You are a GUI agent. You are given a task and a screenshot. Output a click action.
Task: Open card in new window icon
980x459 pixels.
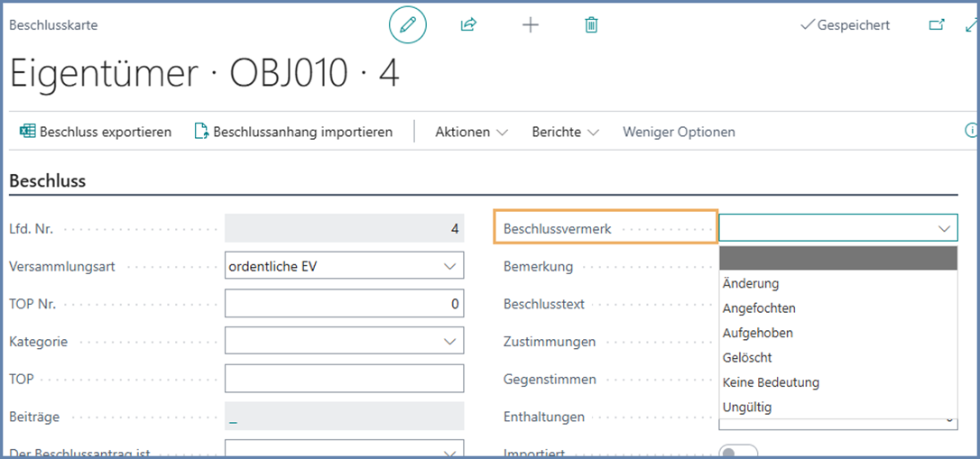coord(937,25)
